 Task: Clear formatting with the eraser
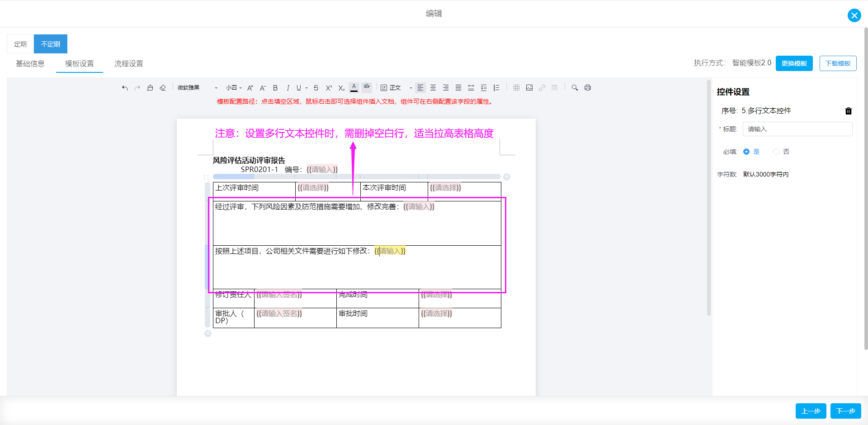(x=163, y=88)
